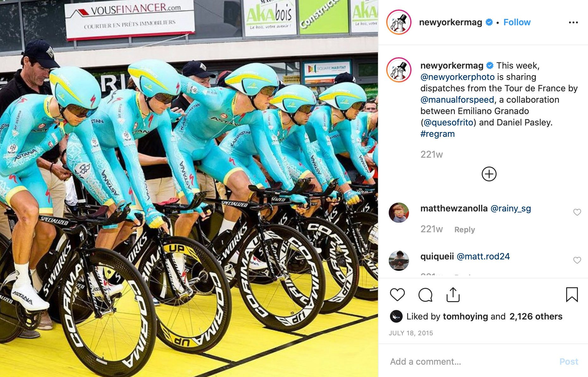Save the post with bookmark icon

click(572, 295)
